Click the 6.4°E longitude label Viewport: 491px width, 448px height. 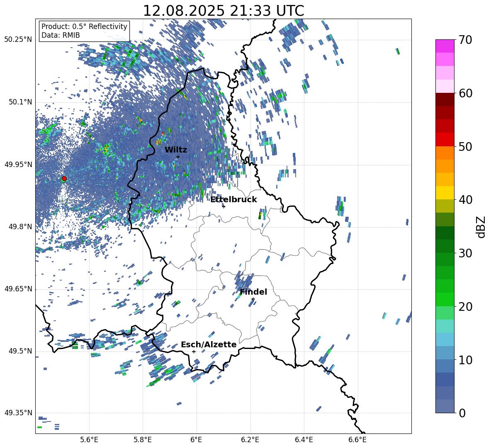[304, 440]
